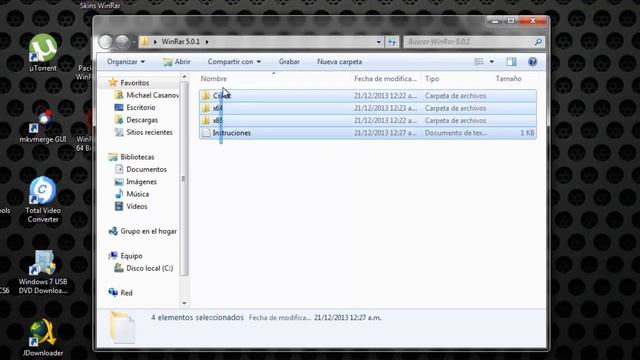Click the search magnifier icon
The height and width of the screenshot is (360, 640).
tap(538, 42)
